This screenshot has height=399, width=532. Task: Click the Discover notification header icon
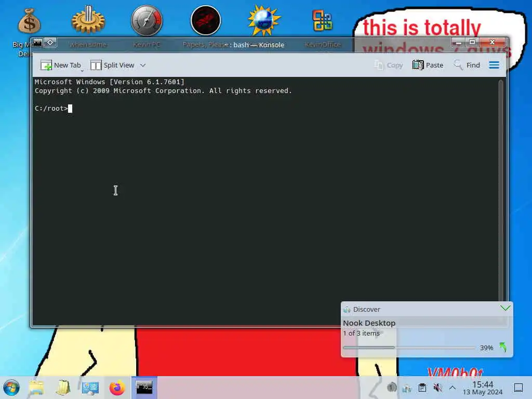tap(347, 310)
